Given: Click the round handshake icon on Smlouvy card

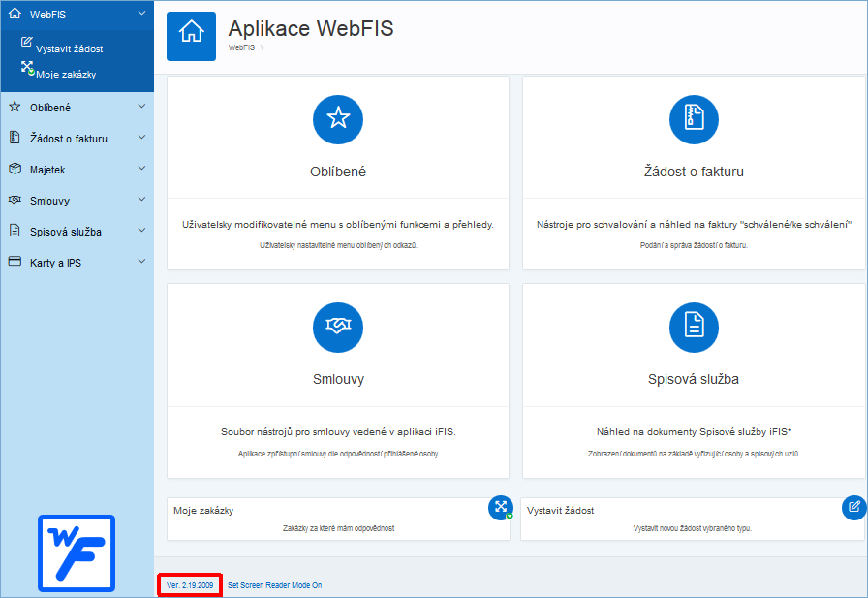Looking at the screenshot, I should coord(338,328).
